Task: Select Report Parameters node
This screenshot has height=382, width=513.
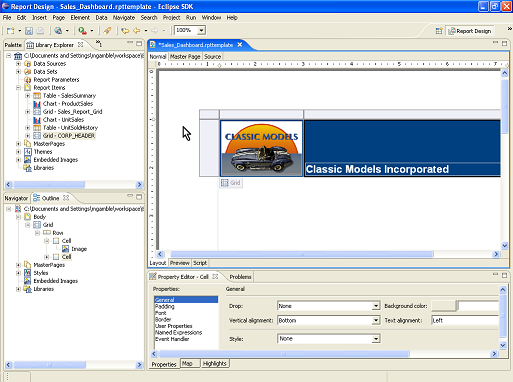Action: [56, 80]
